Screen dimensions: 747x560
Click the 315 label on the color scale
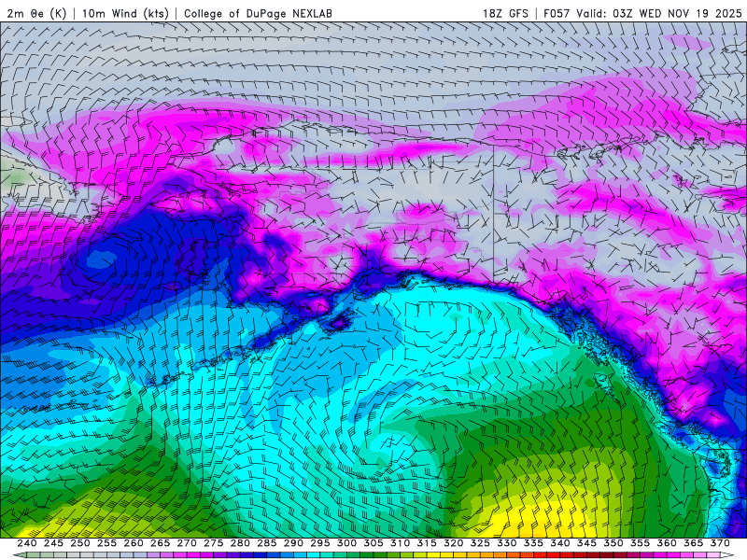pos(427,543)
